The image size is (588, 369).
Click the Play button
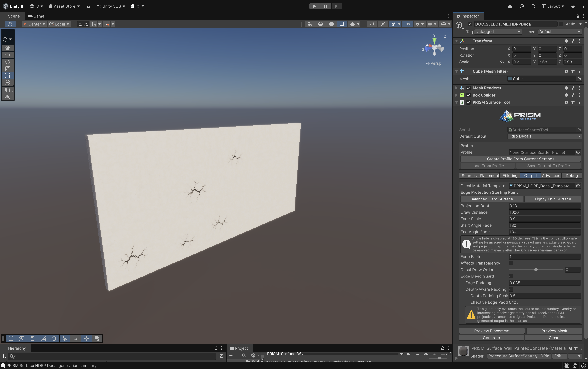pos(314,6)
